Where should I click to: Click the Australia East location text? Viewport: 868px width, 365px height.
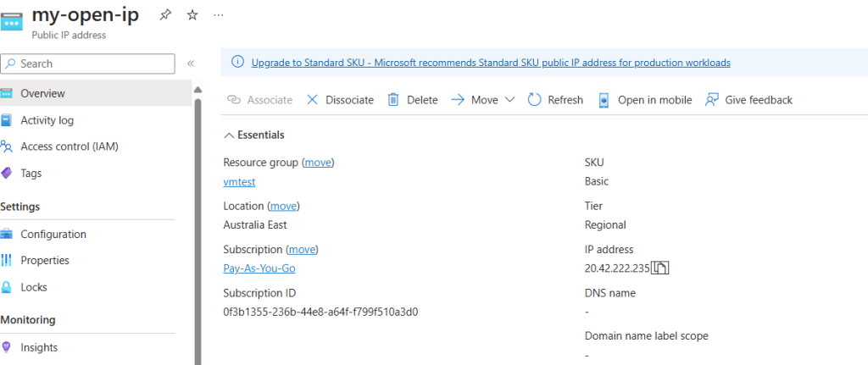click(255, 225)
